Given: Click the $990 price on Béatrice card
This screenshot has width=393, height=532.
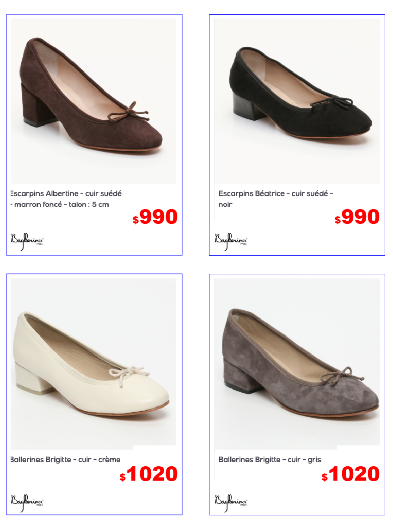Looking at the screenshot, I should [357, 217].
